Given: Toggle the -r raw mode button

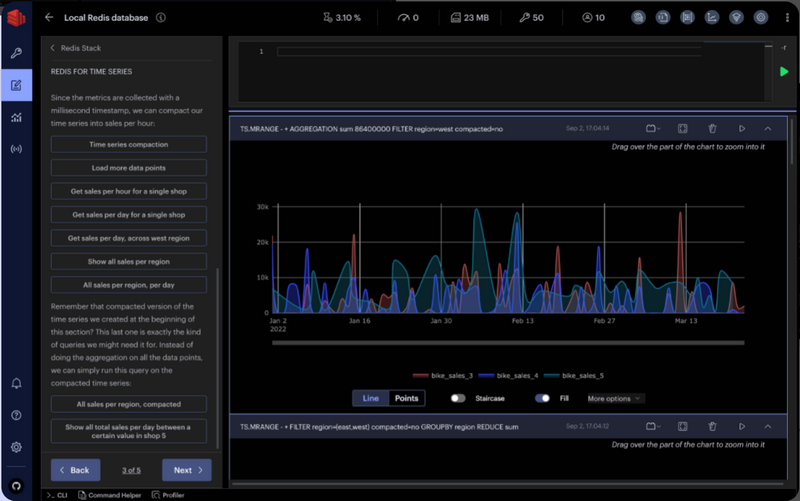Looking at the screenshot, I should [784, 48].
